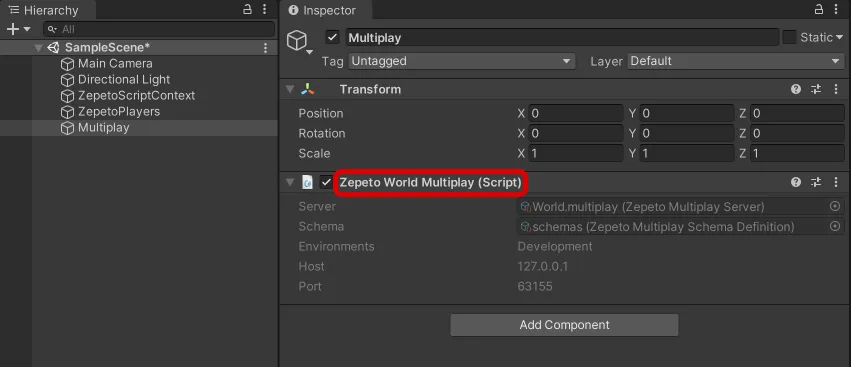Click the Multiplay cube icon in Hierarchy
Screen dimensions: 851x367
point(67,128)
